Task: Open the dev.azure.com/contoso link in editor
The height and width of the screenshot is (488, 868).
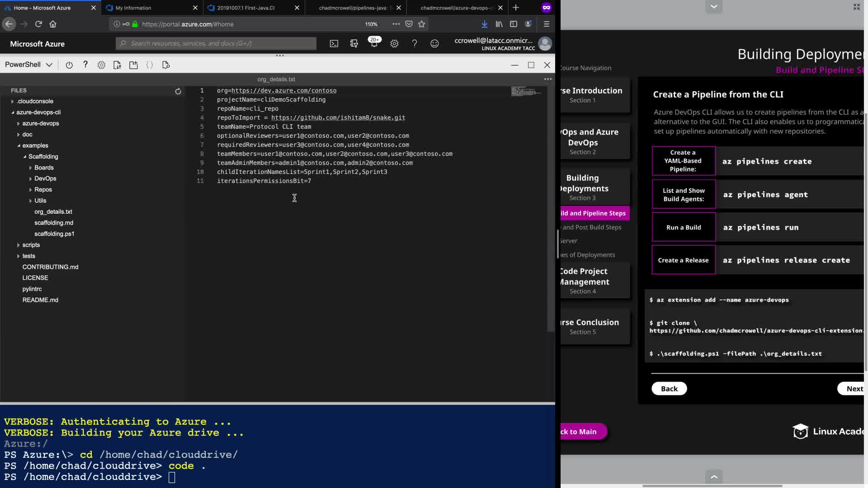Action: (284, 91)
